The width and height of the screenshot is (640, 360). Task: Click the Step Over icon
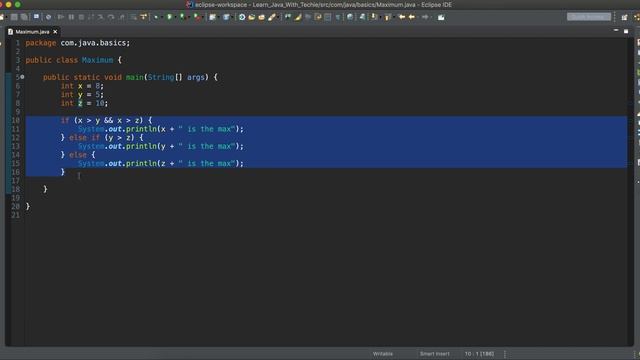111,17
